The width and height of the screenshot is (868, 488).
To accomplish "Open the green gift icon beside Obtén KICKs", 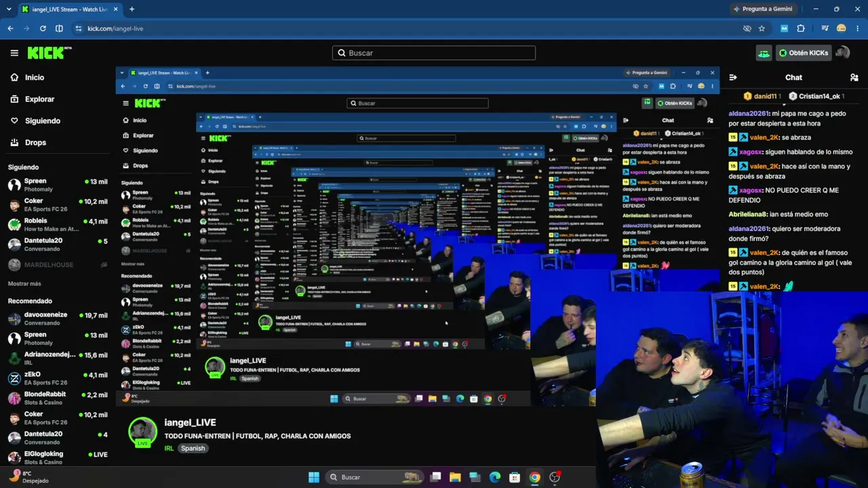I will [x=764, y=53].
